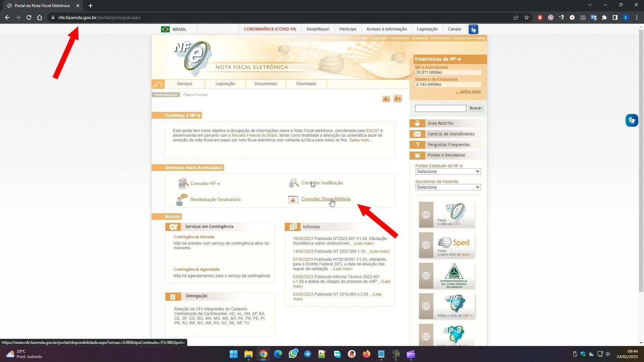Image resolution: width=644 pixels, height=362 pixels.
Task: Go back with the browser back arrow
Action: point(7,17)
